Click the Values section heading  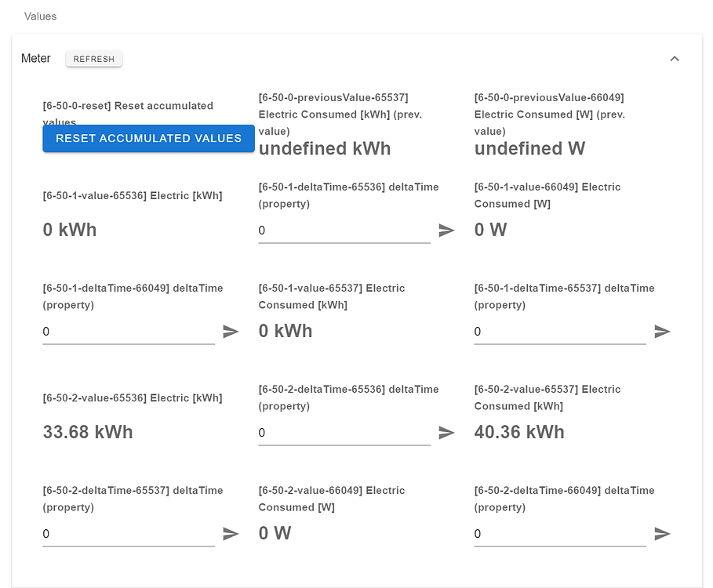(x=40, y=16)
